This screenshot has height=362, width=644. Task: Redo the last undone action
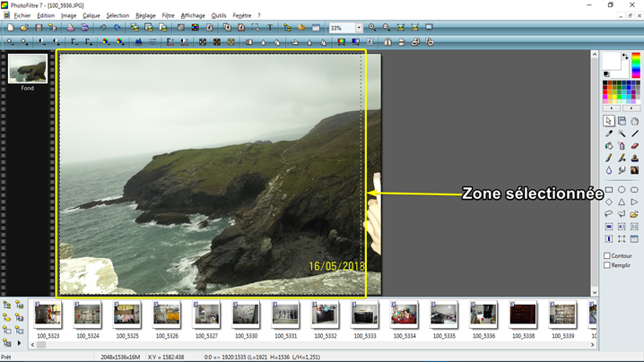(x=117, y=28)
